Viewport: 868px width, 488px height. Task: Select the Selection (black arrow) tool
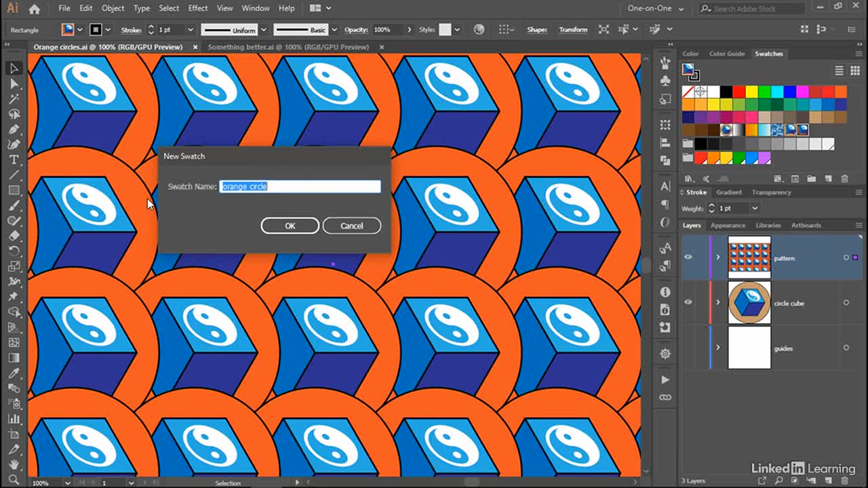14,68
